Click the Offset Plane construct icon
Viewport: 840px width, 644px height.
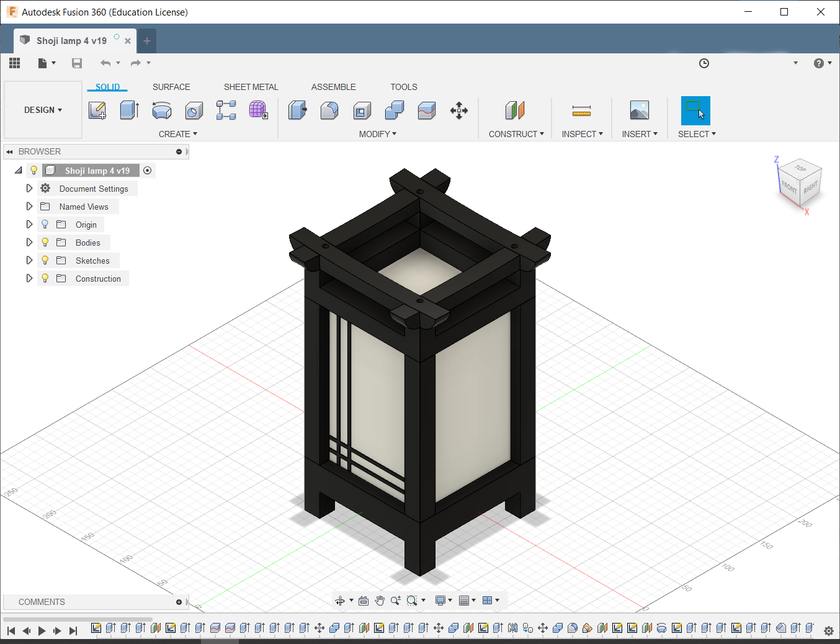(515, 110)
